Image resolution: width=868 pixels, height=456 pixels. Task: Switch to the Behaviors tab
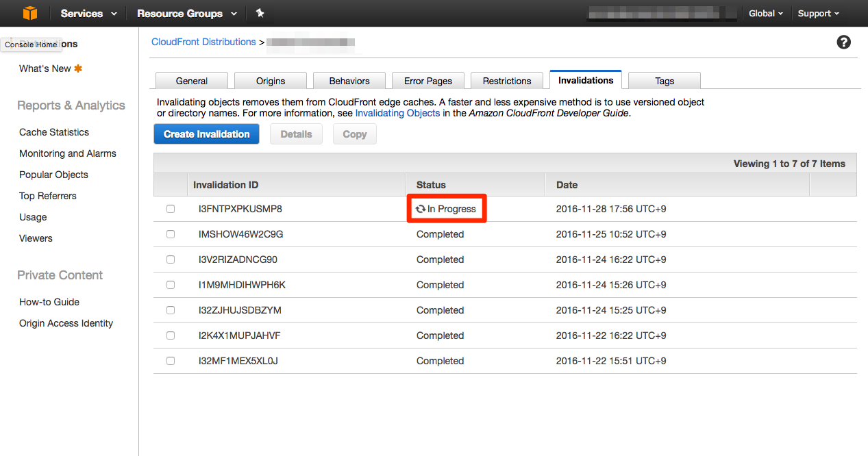349,80
